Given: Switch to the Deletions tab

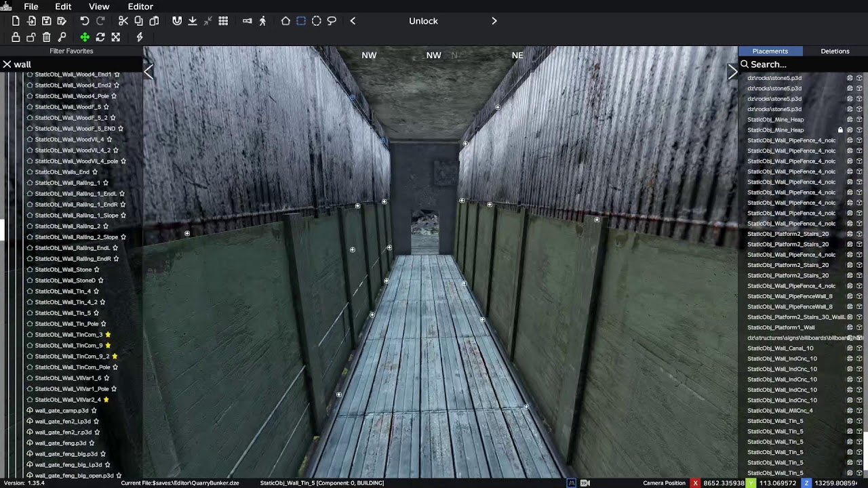Looking at the screenshot, I should tap(835, 51).
